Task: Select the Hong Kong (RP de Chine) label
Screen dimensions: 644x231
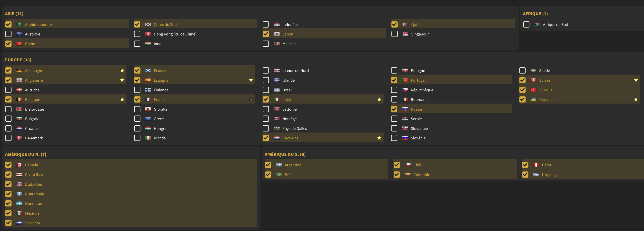Action: pyautogui.click(x=175, y=34)
